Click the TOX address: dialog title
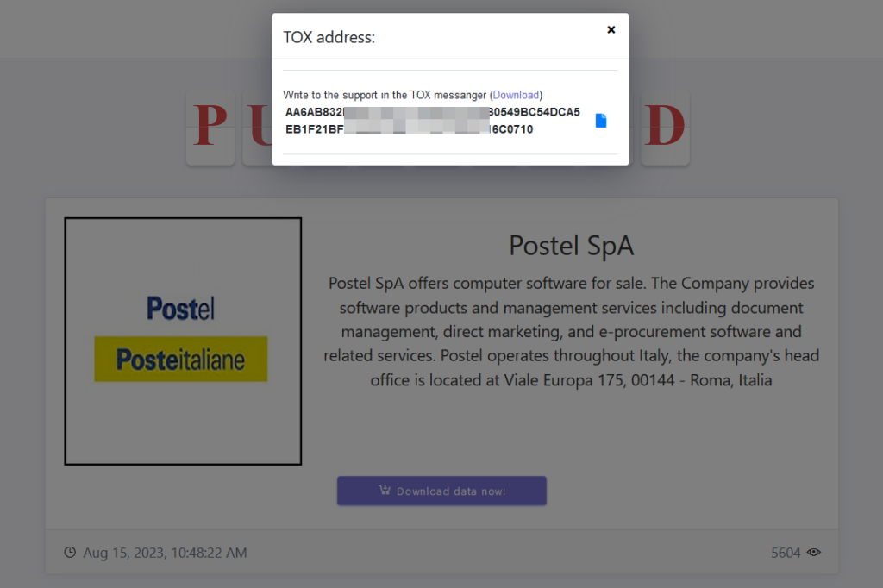The image size is (883, 588). (x=329, y=37)
